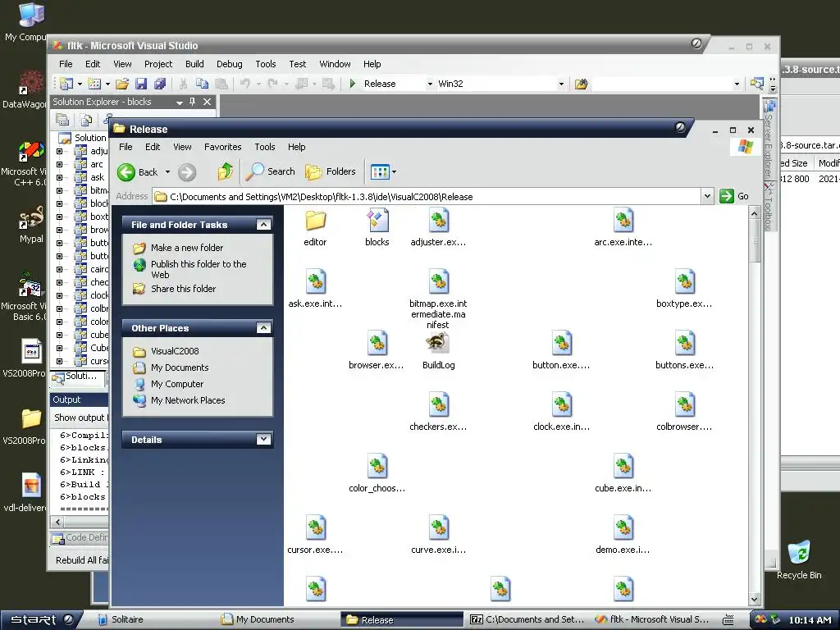Open the Recycle Bin desktop icon
The height and width of the screenshot is (630, 840).
pyautogui.click(x=799, y=559)
